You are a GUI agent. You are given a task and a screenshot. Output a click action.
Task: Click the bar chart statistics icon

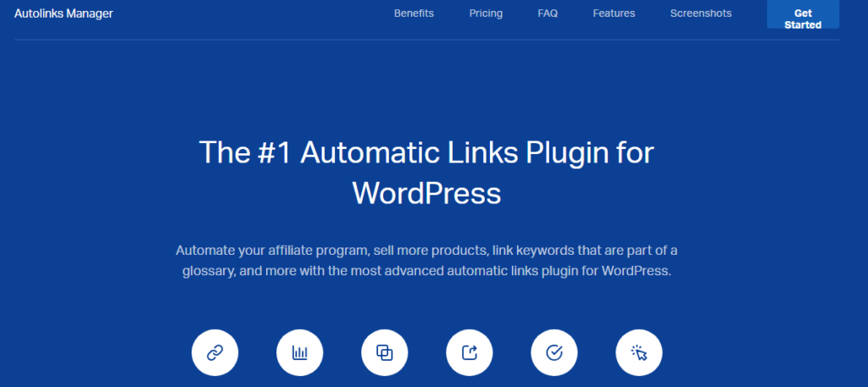click(299, 352)
